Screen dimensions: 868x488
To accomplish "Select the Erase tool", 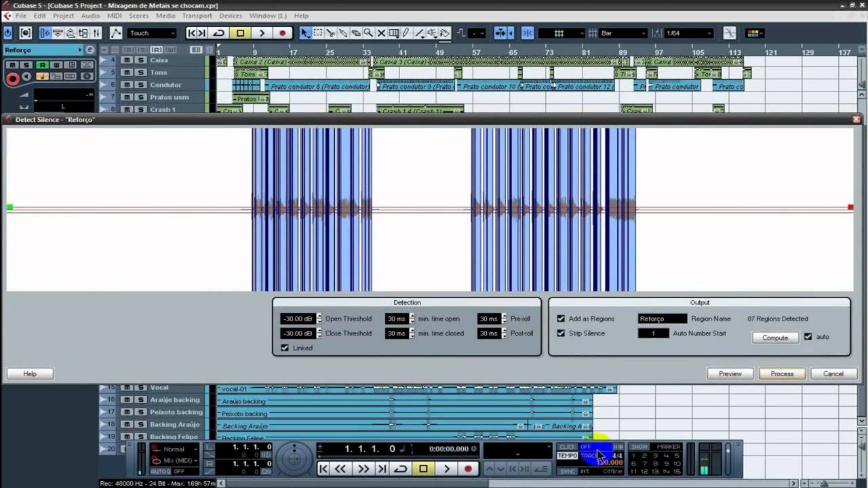I will pyautogui.click(x=355, y=33).
